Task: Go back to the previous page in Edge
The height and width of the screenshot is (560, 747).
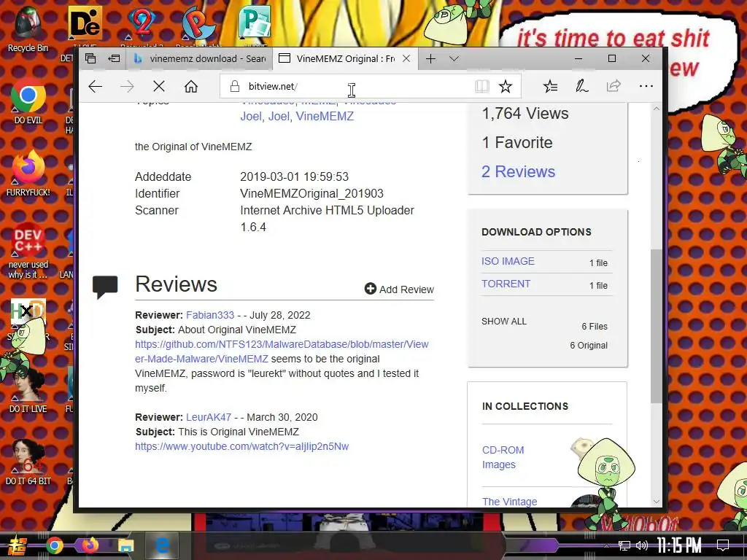Action: click(x=96, y=86)
